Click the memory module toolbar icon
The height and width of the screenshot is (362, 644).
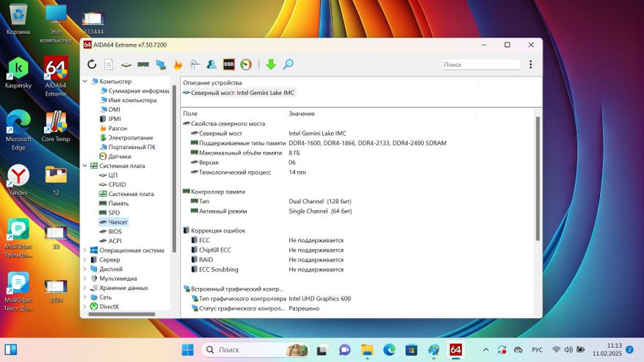[143, 65]
